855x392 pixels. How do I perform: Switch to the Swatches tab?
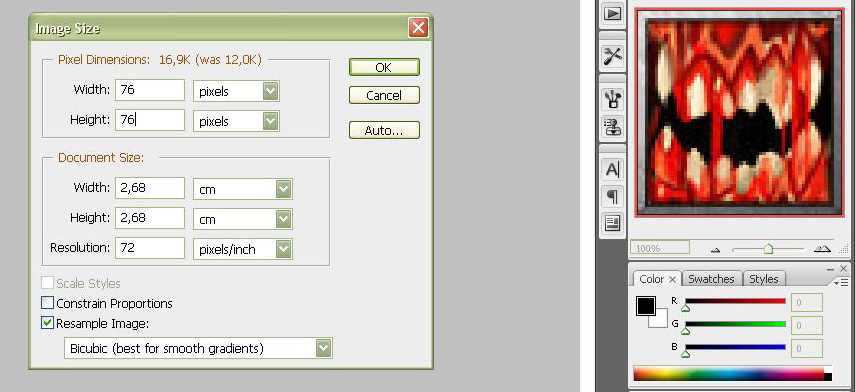[x=711, y=279]
